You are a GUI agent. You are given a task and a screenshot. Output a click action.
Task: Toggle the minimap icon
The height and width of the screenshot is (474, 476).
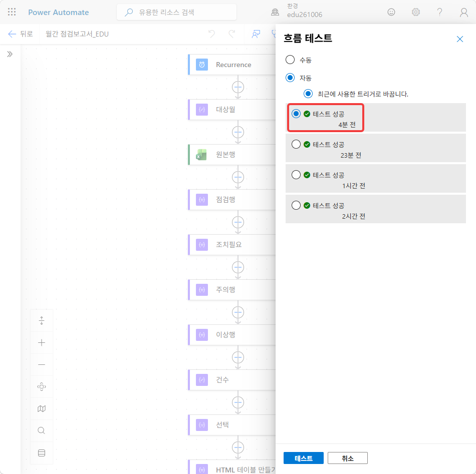click(42, 409)
